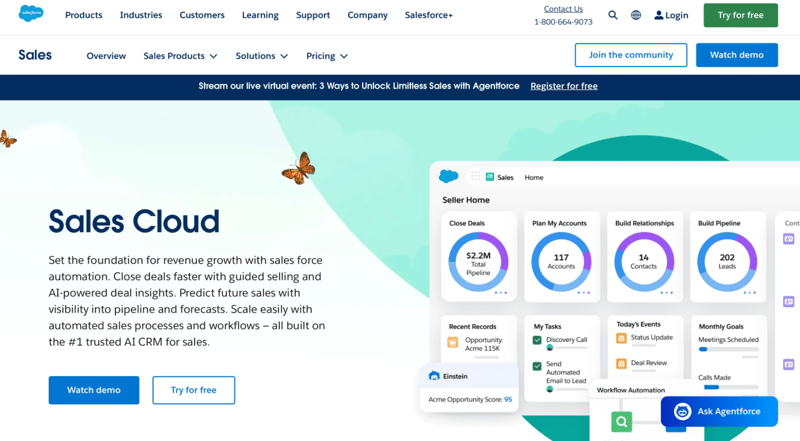Image resolution: width=800 pixels, height=441 pixels.
Task: Expand the Sales Products dropdown
Action: click(x=180, y=56)
